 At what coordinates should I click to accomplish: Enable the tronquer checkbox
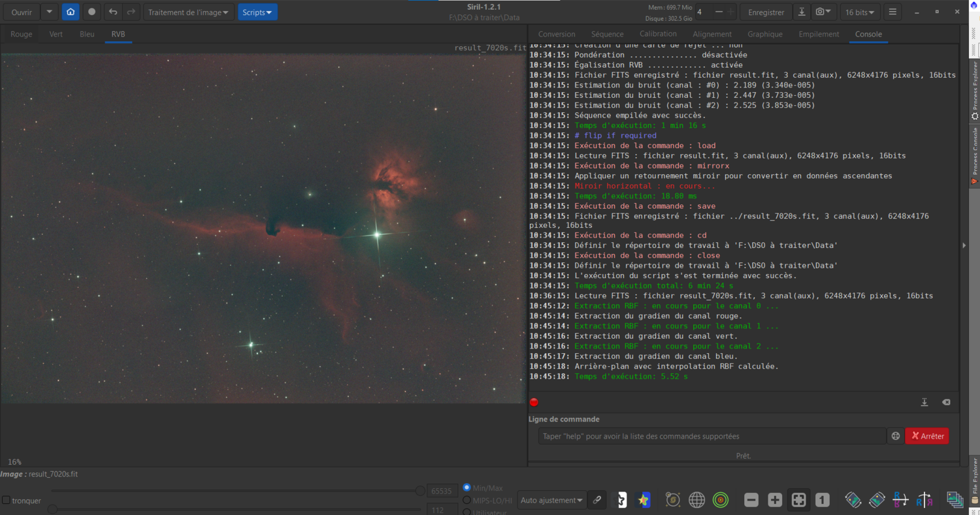[x=6, y=501]
